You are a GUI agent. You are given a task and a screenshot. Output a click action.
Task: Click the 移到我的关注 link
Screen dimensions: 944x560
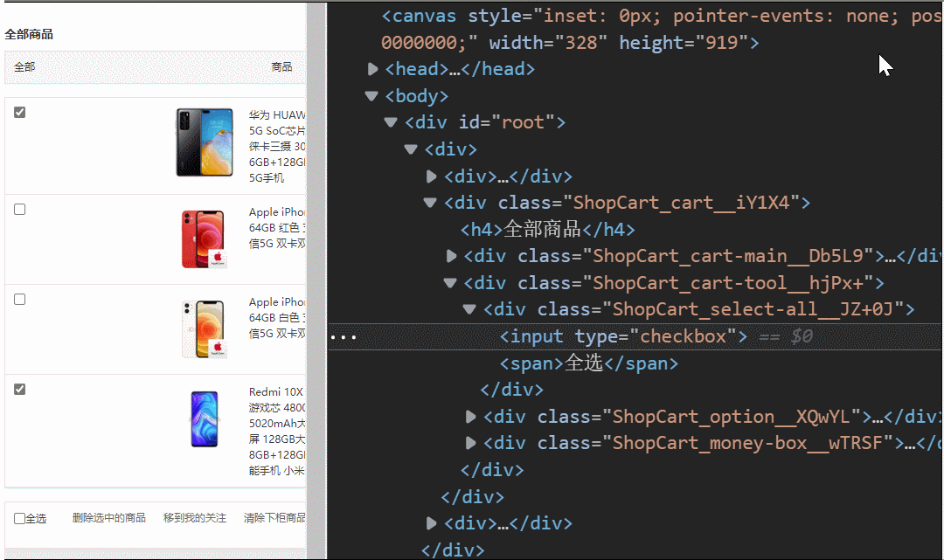(194, 517)
